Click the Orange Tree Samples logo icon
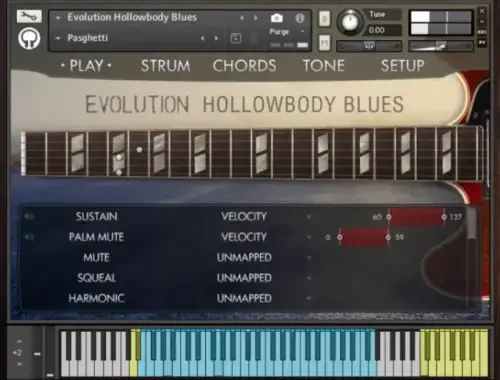Image resolution: width=500 pixels, height=380 pixels. (29, 38)
